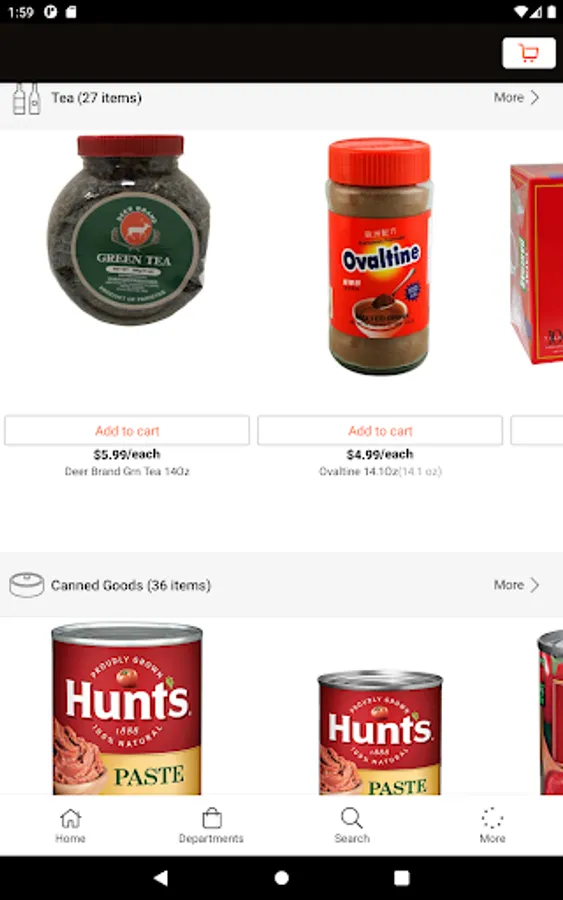Tap the Android back navigation button

click(x=161, y=878)
